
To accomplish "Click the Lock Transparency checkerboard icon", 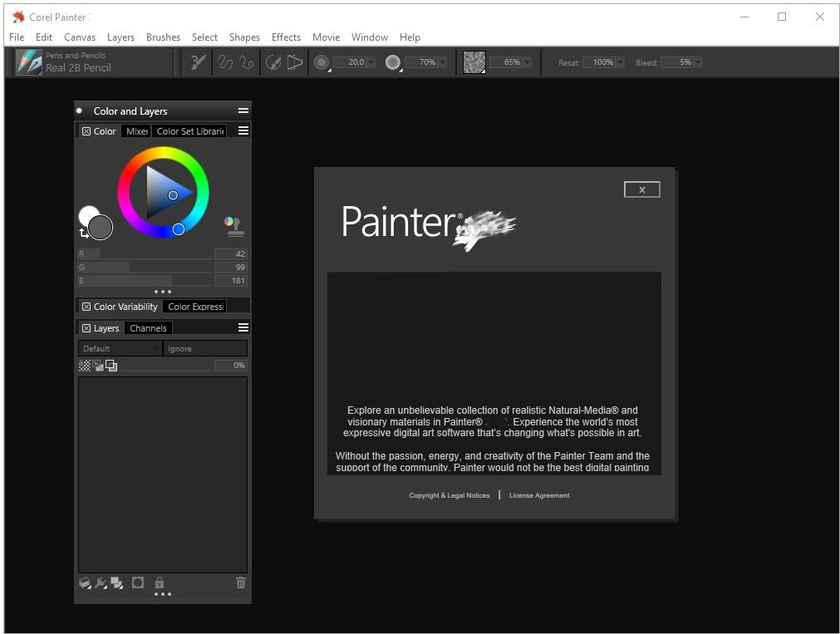I will pos(85,366).
